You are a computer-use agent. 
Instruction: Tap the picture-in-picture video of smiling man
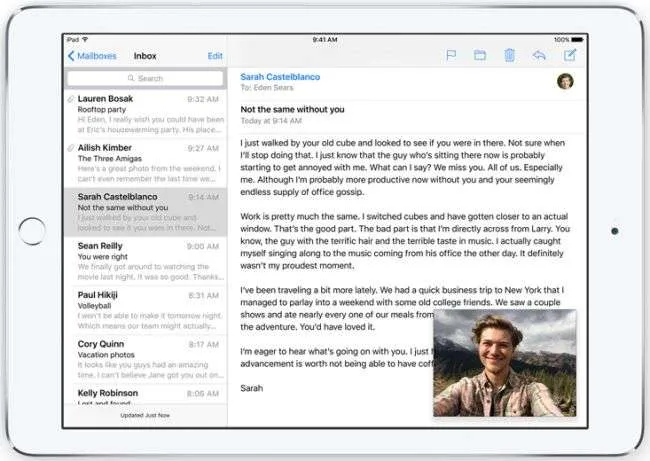click(x=504, y=363)
